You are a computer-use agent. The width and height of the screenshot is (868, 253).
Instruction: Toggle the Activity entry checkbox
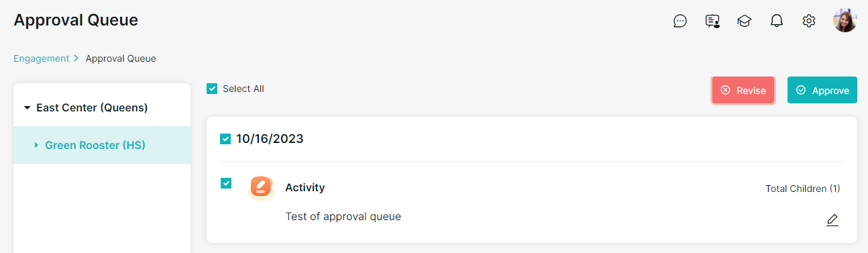click(x=226, y=183)
